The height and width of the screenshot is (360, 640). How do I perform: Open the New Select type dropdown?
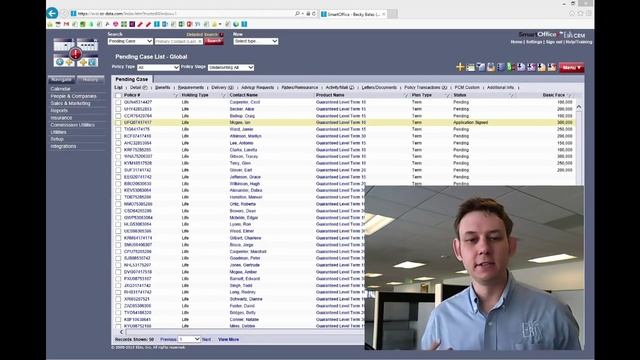(256, 41)
